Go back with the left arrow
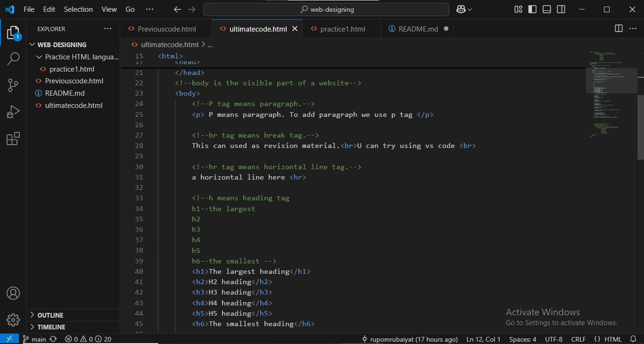 [x=177, y=9]
